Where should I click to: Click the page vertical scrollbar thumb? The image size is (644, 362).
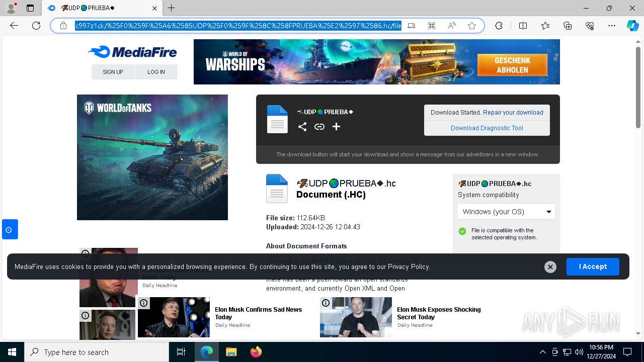(638, 86)
